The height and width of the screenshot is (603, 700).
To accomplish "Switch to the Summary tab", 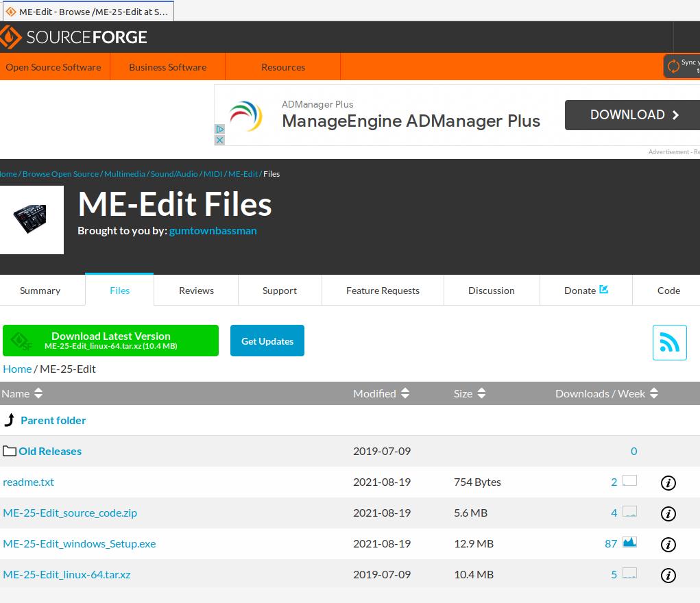I will click(40, 291).
